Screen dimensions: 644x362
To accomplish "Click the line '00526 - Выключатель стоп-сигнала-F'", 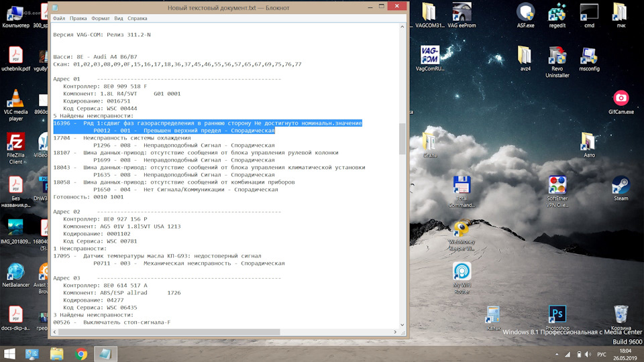I will tap(112, 322).
